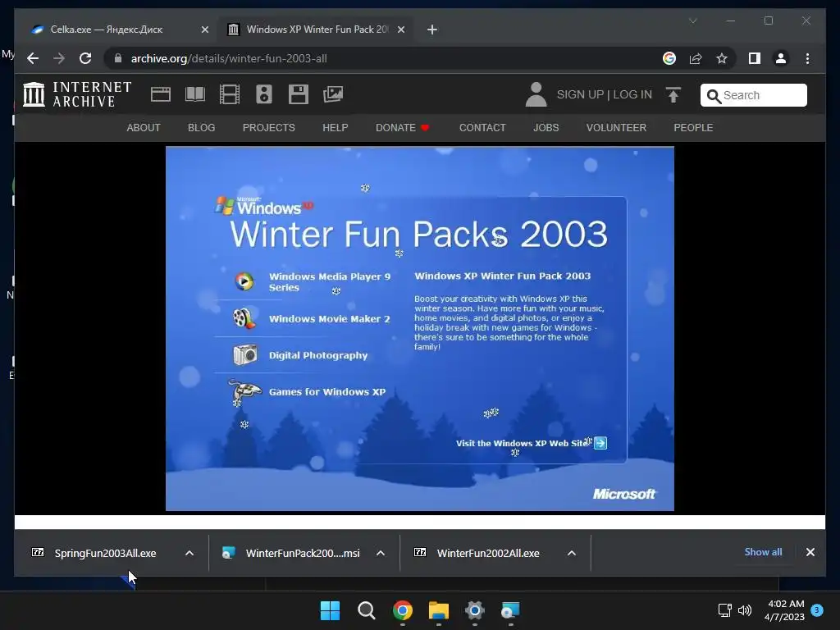Image resolution: width=840 pixels, height=630 pixels.
Task: Open the CONTACT menu item
Action: [x=482, y=127]
